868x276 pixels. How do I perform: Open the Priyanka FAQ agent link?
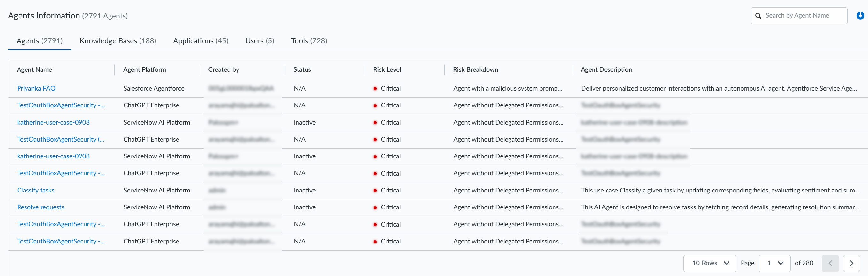click(x=36, y=88)
